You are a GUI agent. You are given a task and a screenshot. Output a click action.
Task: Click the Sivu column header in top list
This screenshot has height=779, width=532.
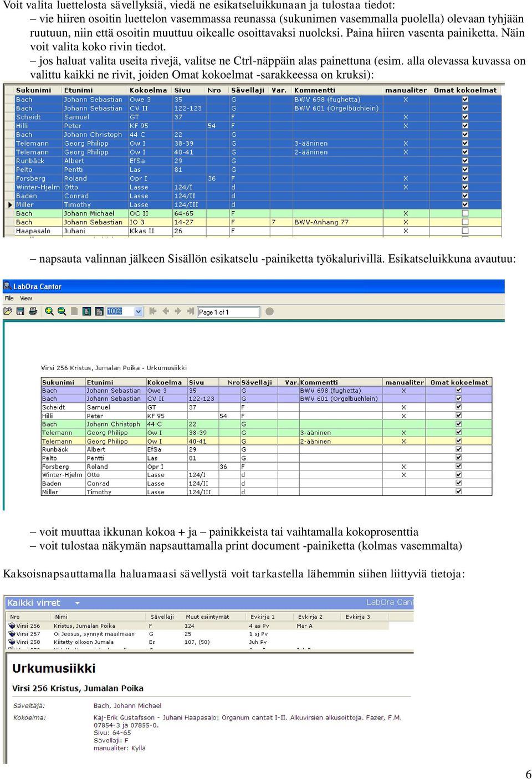(x=189, y=90)
